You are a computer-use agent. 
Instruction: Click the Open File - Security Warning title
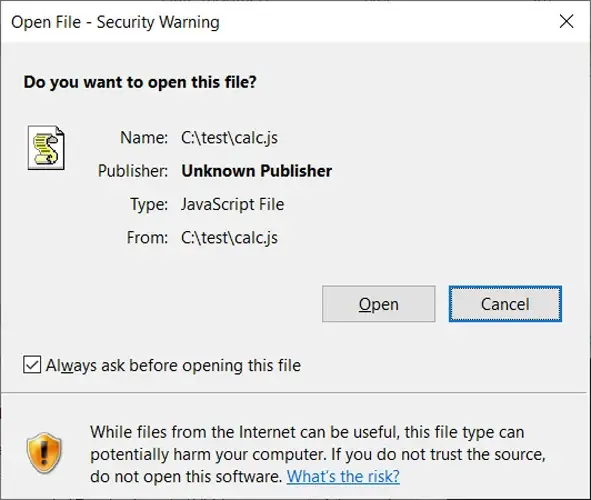[x=115, y=22]
